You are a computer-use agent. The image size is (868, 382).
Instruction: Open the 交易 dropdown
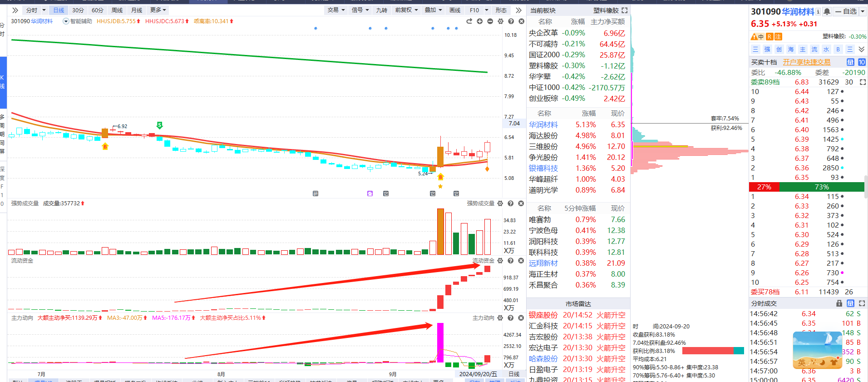(x=336, y=10)
